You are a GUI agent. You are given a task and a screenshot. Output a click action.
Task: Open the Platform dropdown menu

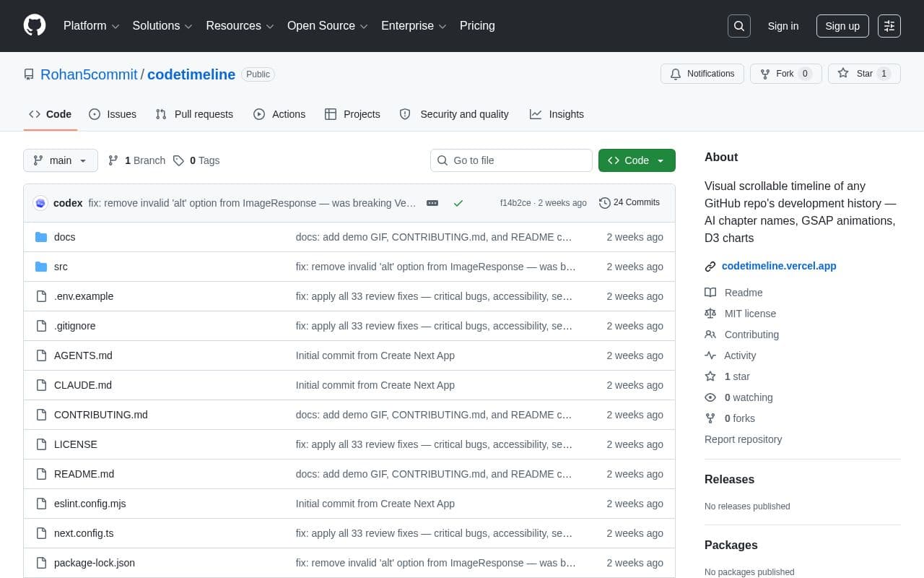pos(91,26)
